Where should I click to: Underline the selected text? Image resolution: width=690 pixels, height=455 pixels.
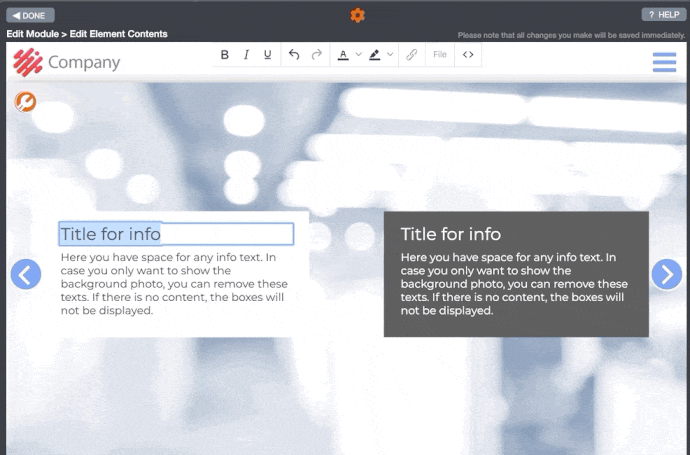[x=267, y=55]
